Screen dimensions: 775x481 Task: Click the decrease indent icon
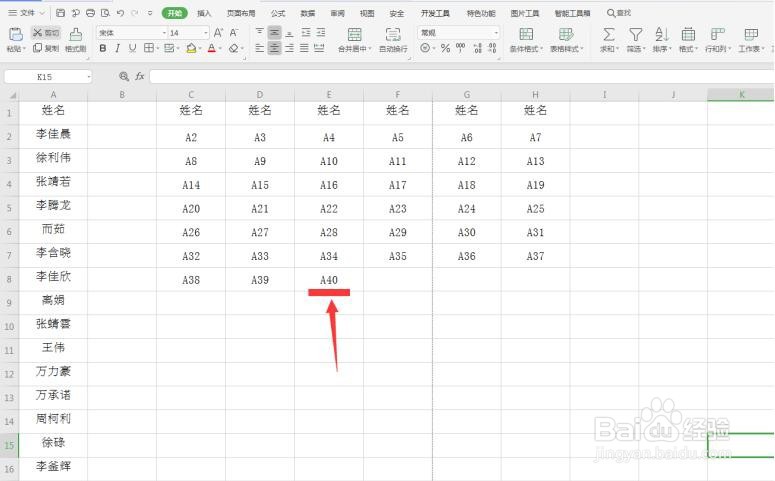click(x=306, y=33)
